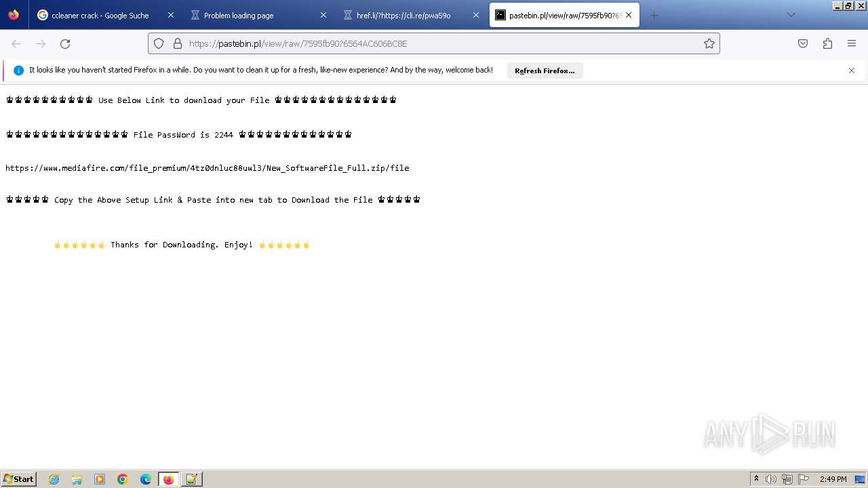Screen dimensions: 868x488
Task: Click the Firefox View icon
Action: 14,15
